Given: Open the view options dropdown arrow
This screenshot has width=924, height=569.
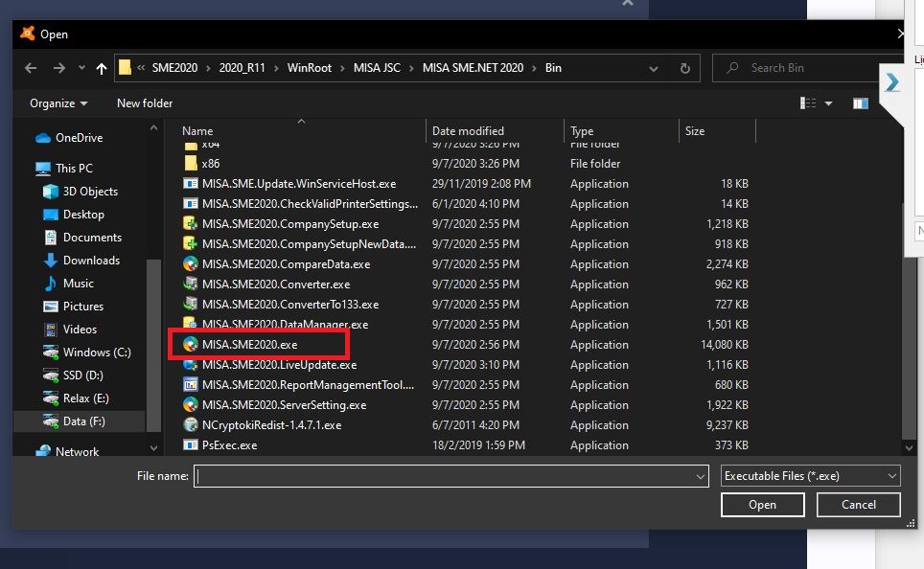Looking at the screenshot, I should (x=829, y=103).
